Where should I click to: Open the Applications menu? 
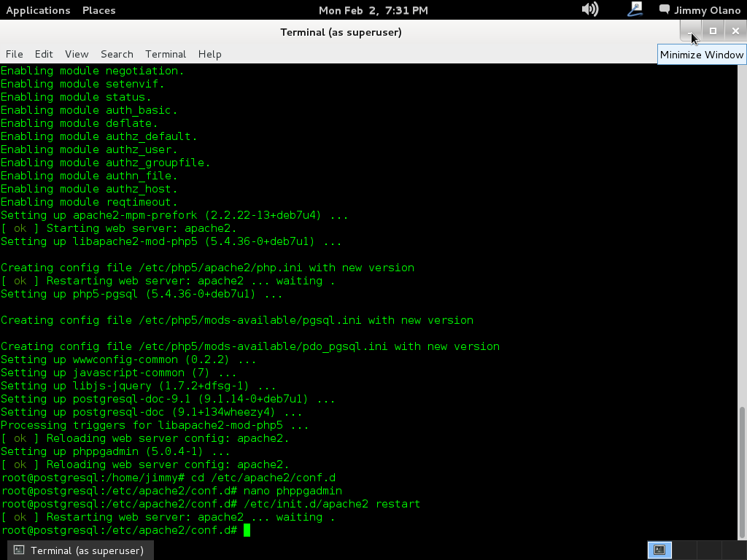[38, 10]
